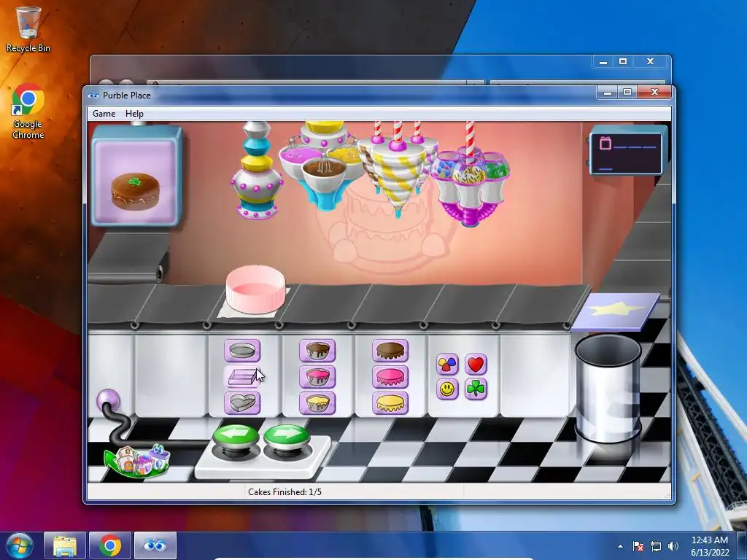Viewport: 747px width, 560px height.
Task: Click the star shipping platform
Action: (616, 312)
